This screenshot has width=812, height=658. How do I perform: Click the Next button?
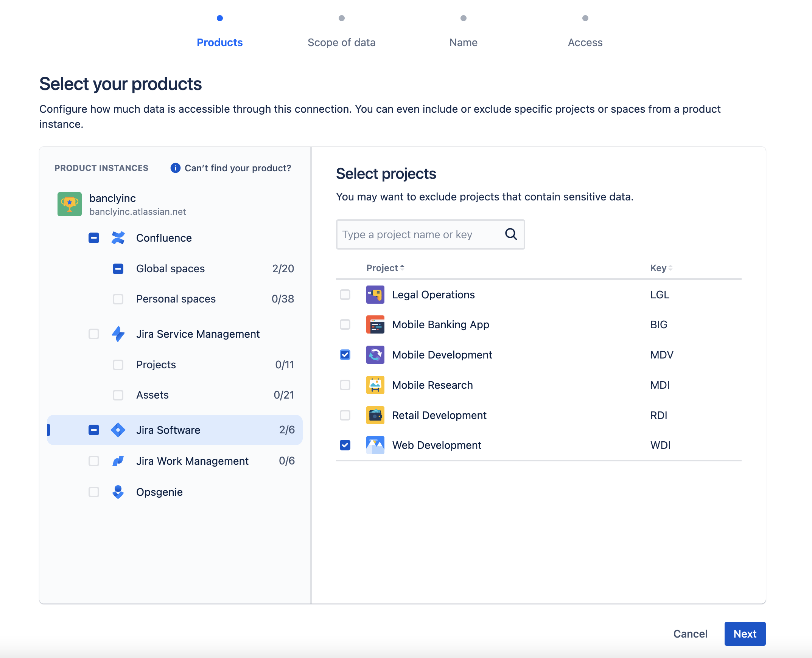(x=745, y=634)
